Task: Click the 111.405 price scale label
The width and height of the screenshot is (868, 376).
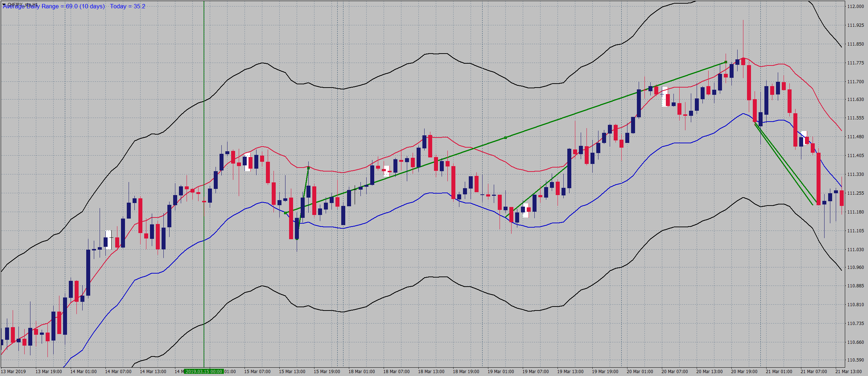Action: (x=855, y=156)
